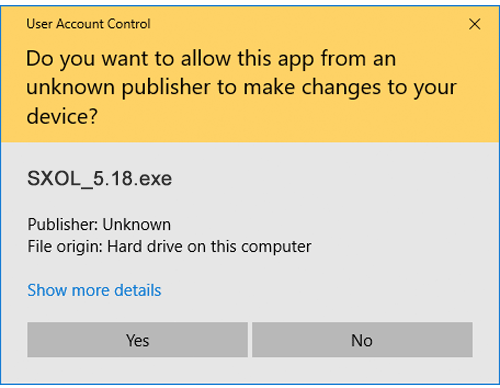
Task: Click Yes to allow the app
Action: pos(137,340)
